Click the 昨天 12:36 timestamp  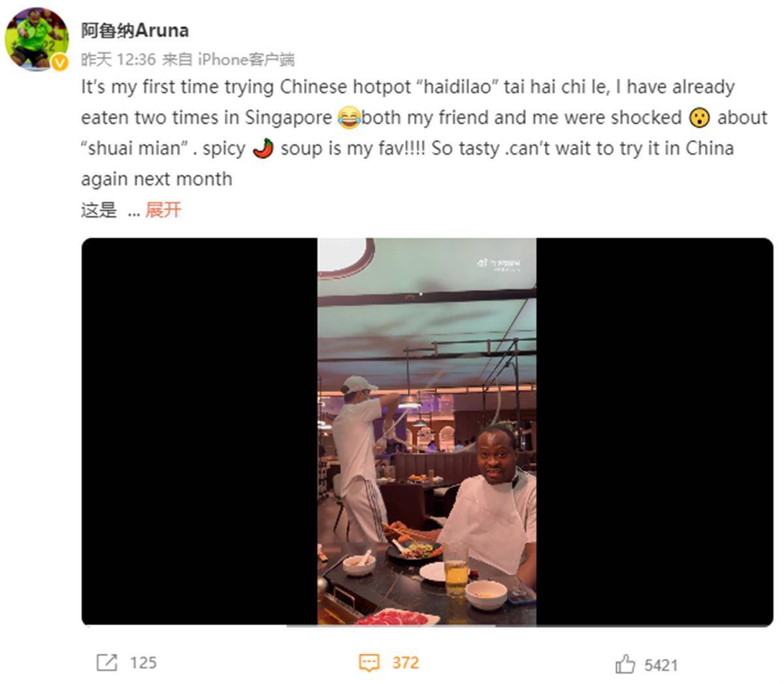[118, 59]
